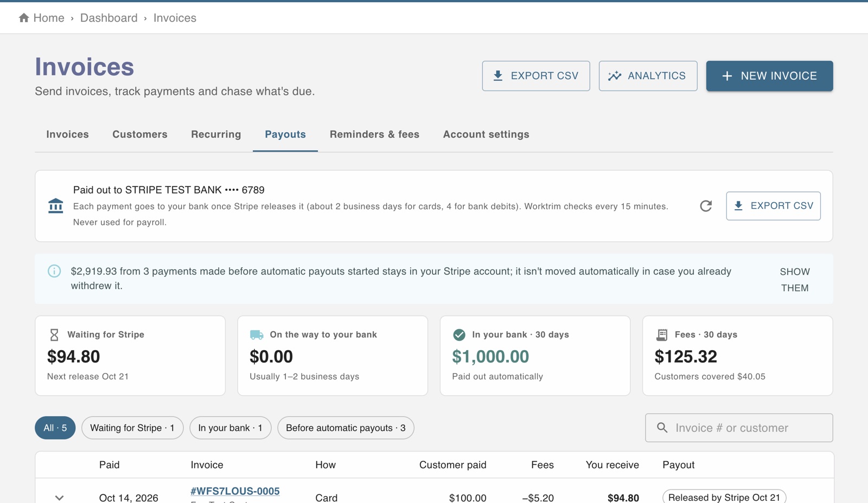Click Show Them in the notice
This screenshot has width=868, height=503.
pyautogui.click(x=795, y=280)
